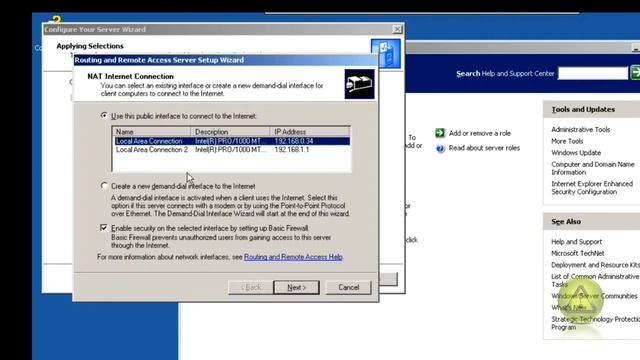Screen dimensions: 640x360
Task: Open Routing and Remote Access Help link
Action: point(293,257)
